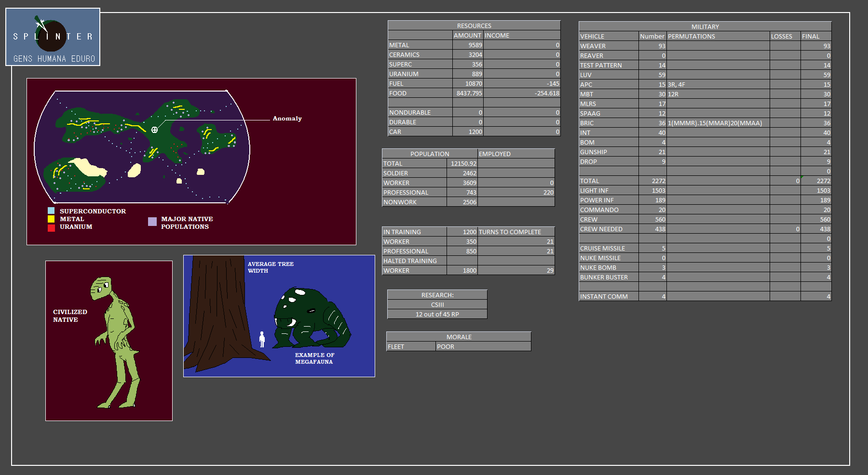The width and height of the screenshot is (868, 475).
Task: Click the METAL amount cell showing 9589
Action: 468,45
